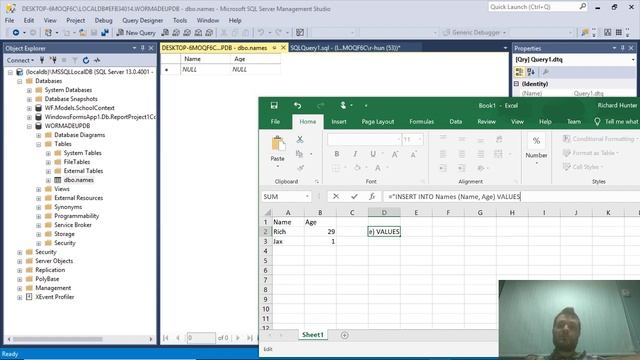The width and height of the screenshot is (640, 360).
Task: Open the Name Box dropdown showing SUM
Action: (307, 197)
